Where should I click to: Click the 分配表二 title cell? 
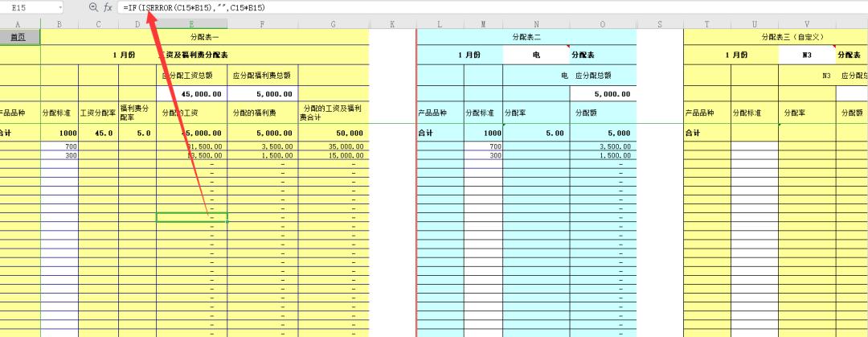tap(526, 37)
